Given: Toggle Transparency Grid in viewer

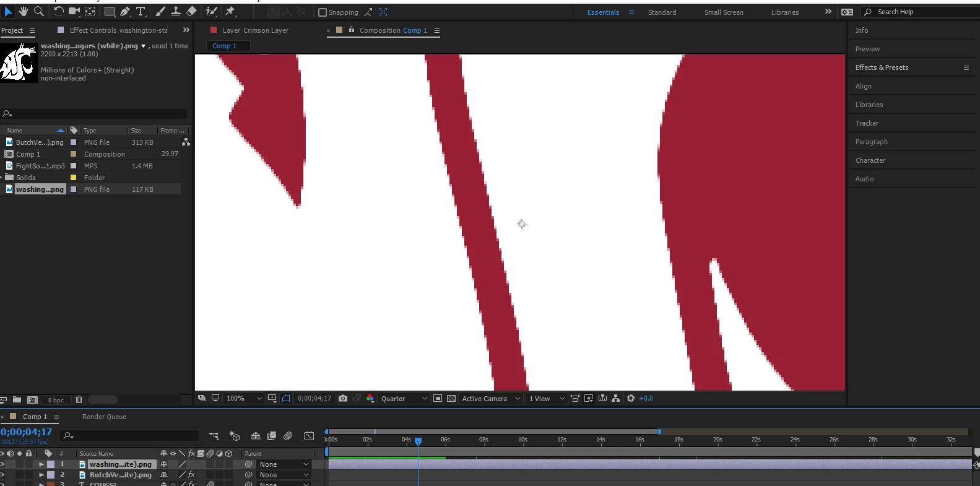Looking at the screenshot, I should [451, 398].
